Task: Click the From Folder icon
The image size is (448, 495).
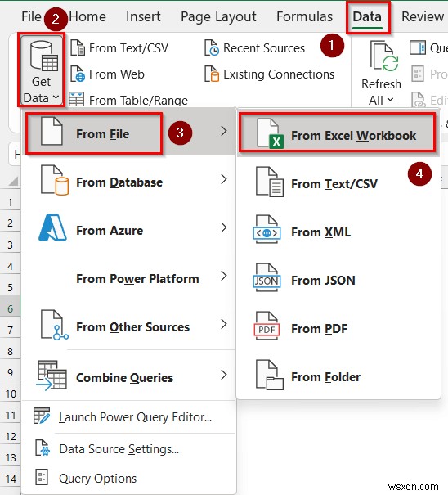Action: pyautogui.click(x=270, y=375)
